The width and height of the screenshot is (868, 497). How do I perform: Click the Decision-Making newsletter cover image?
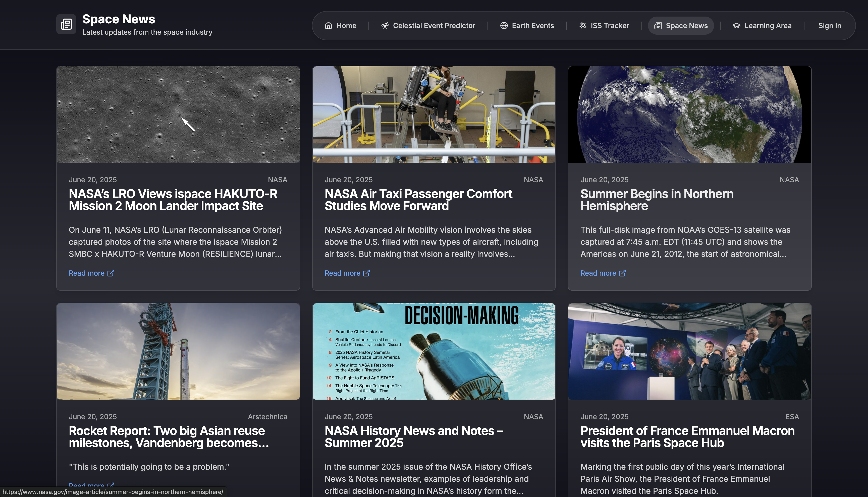[x=434, y=351]
